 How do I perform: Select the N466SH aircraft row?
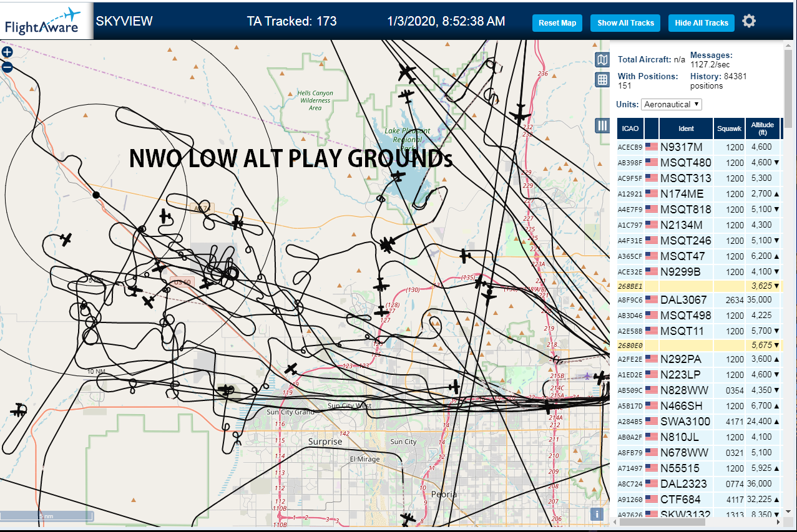[699, 406]
